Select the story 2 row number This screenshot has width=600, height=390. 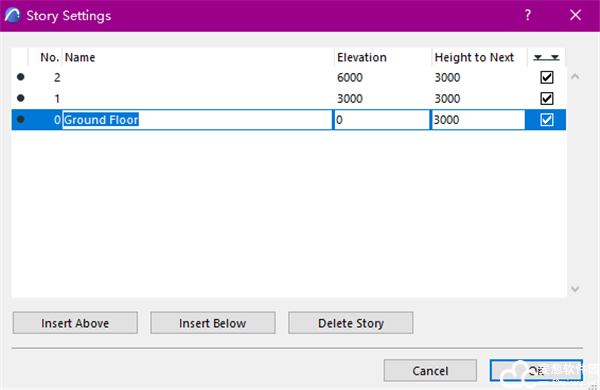point(57,78)
